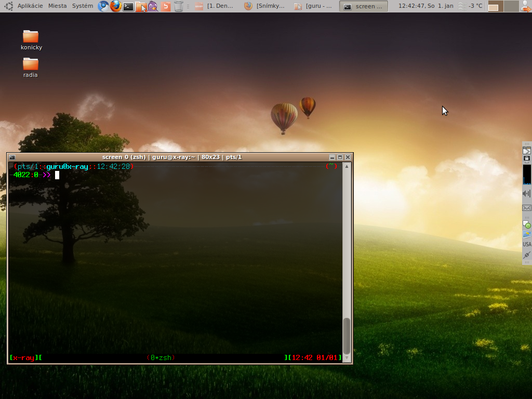Image resolution: width=532 pixels, height=399 pixels.
Task: Click the 'pts/1' text in the terminal prompt
Action: point(28,167)
